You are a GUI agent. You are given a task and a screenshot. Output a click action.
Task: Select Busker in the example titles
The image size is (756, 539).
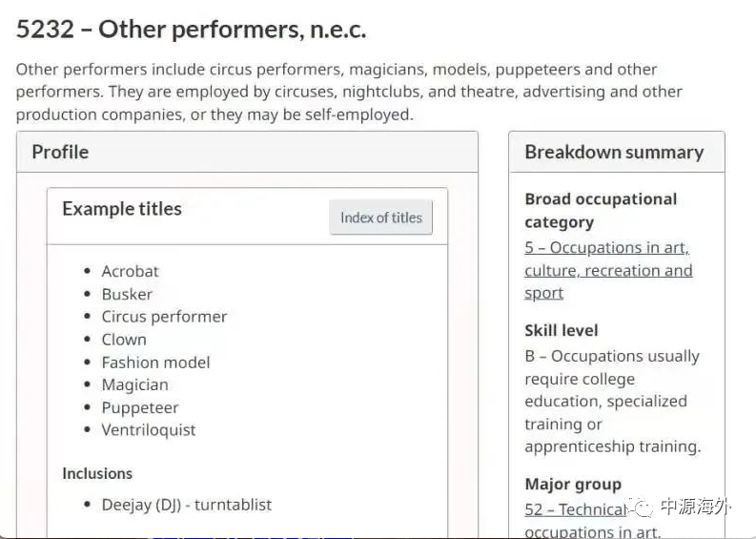pos(127,294)
